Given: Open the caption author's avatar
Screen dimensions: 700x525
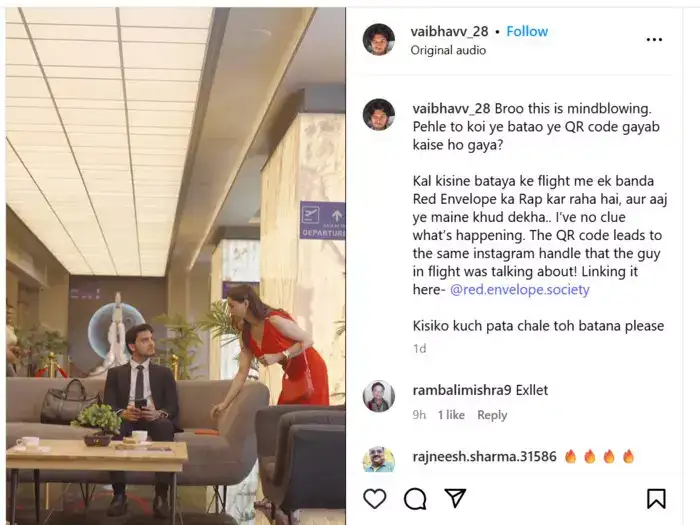Looking at the screenshot, I should pos(379,115).
